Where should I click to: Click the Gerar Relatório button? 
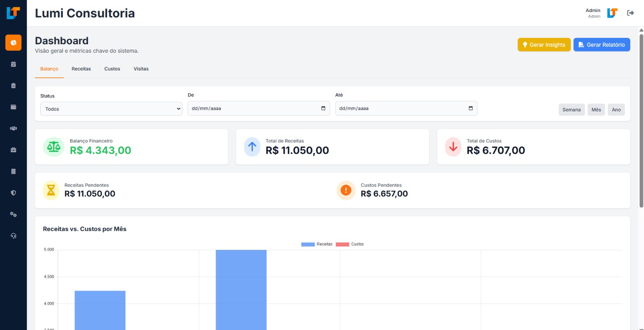tap(602, 45)
